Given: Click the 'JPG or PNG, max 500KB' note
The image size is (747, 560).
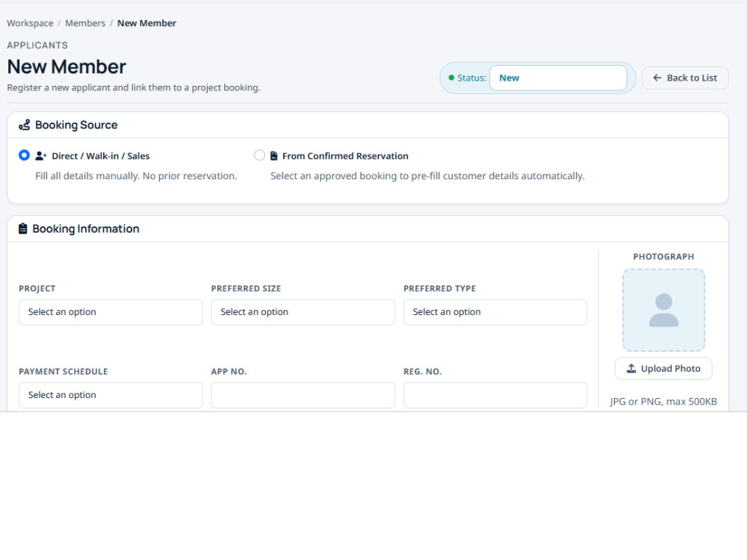Looking at the screenshot, I should point(663,402).
